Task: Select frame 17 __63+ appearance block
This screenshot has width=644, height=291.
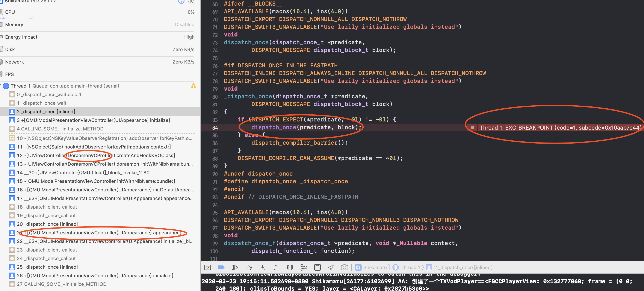Action: [100, 198]
